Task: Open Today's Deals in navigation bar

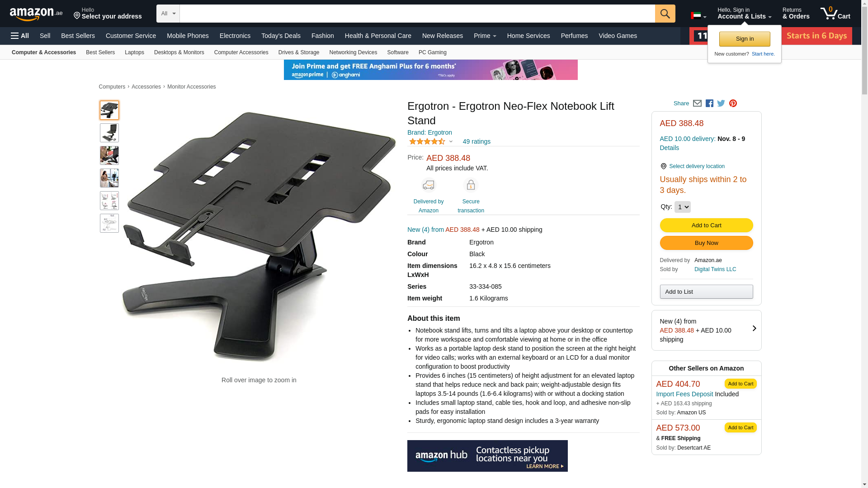Action: (x=281, y=36)
